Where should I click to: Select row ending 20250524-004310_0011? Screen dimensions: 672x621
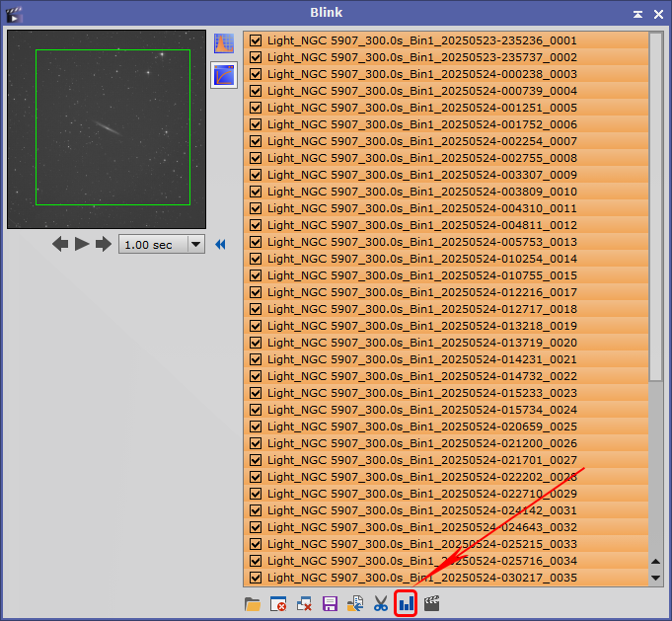(446, 208)
